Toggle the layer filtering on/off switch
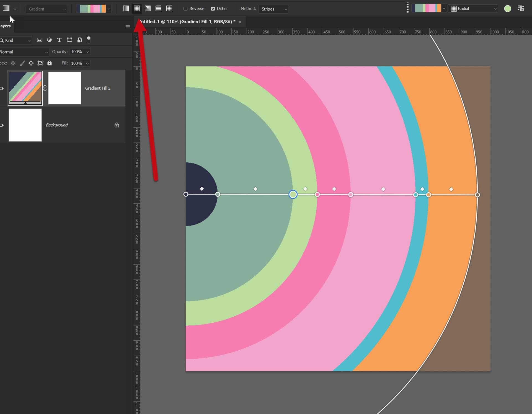Screen dimensions: 532x414 [89, 40]
